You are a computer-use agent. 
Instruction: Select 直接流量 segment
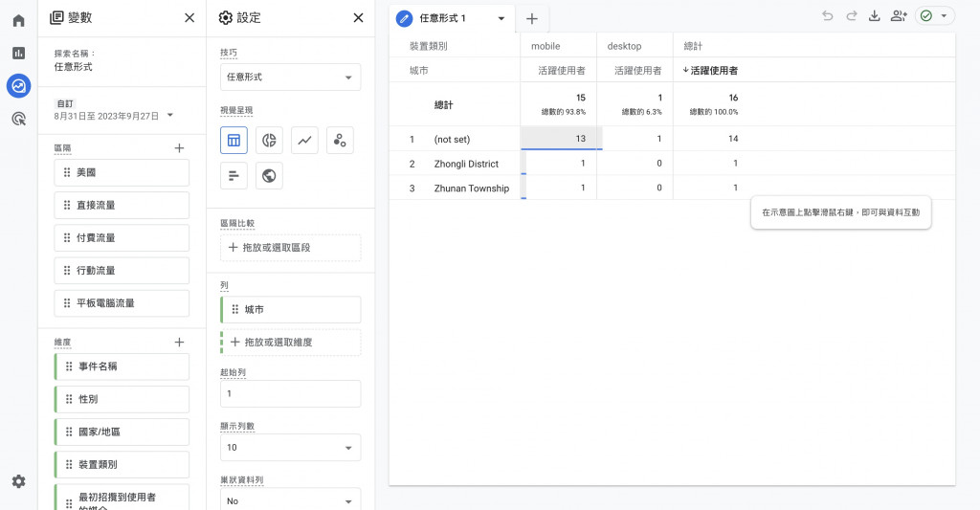click(x=122, y=205)
